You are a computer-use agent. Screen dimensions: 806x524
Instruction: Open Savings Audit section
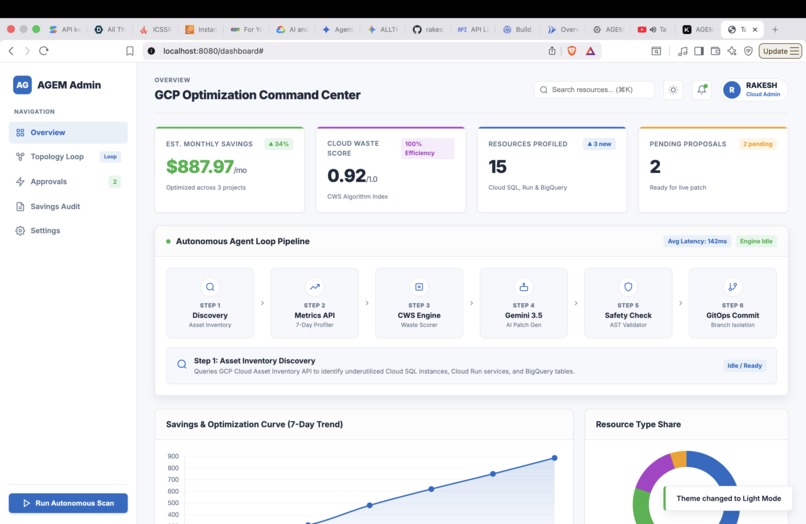pyautogui.click(x=68, y=206)
